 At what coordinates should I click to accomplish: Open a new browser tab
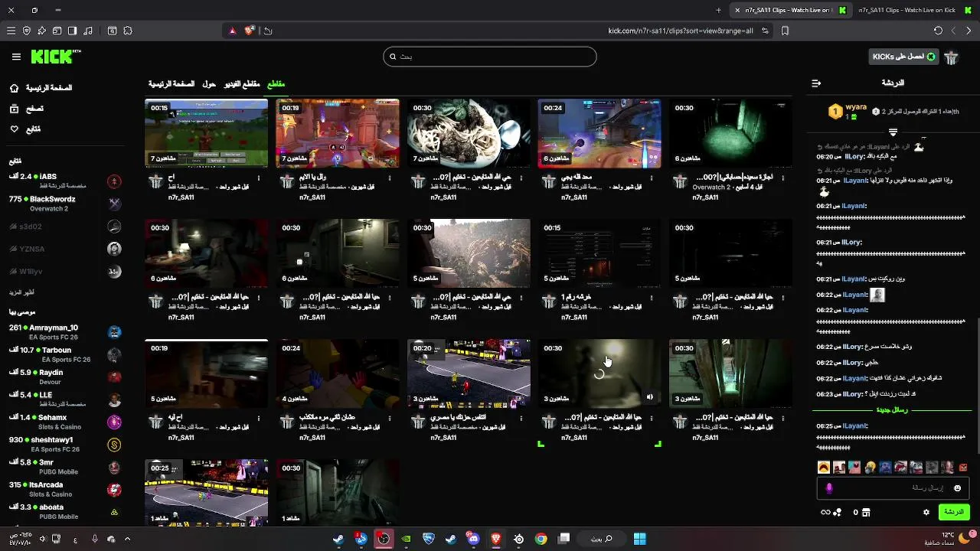point(718,10)
